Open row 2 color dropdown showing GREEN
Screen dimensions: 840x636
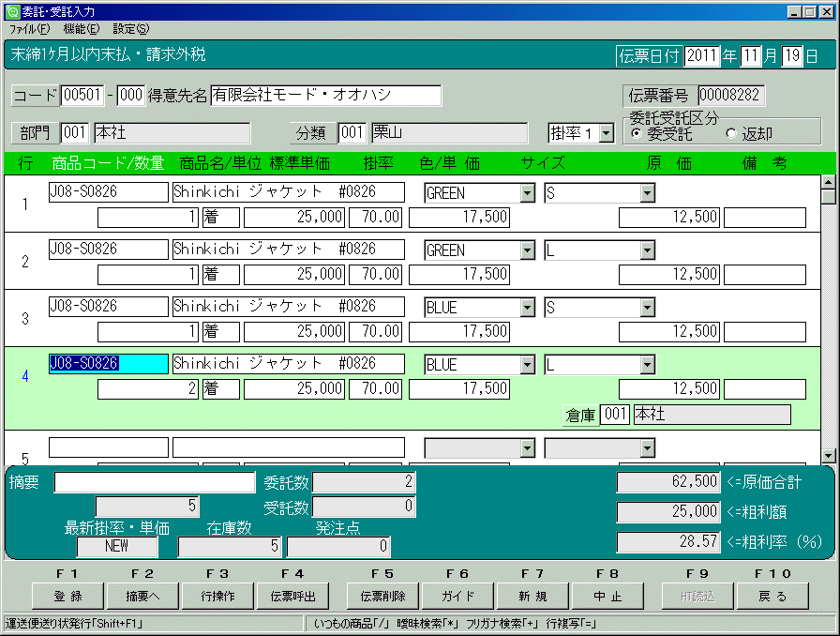527,250
